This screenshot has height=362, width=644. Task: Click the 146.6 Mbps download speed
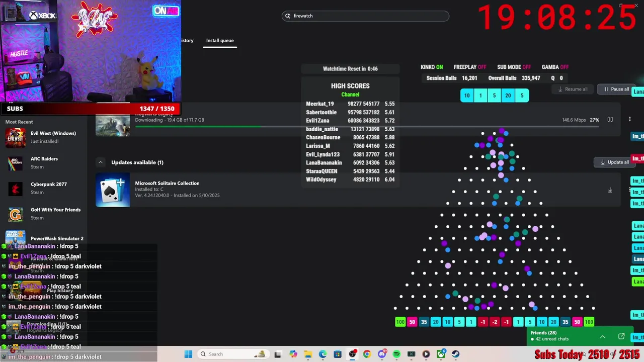pyautogui.click(x=574, y=120)
